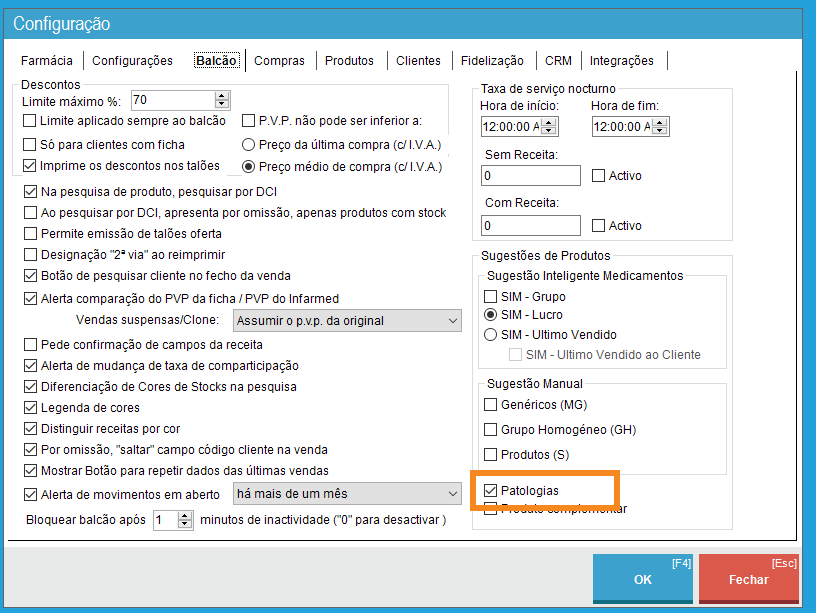816x613 pixels.
Task: Click the Sem Receita input field
Action: click(x=530, y=176)
